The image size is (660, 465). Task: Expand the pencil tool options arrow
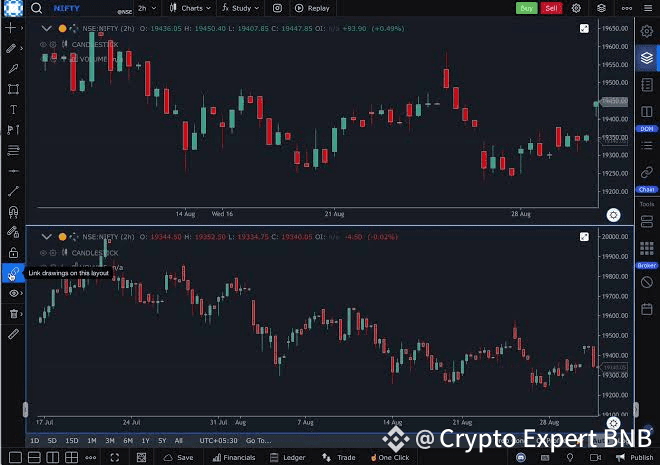pos(22,48)
